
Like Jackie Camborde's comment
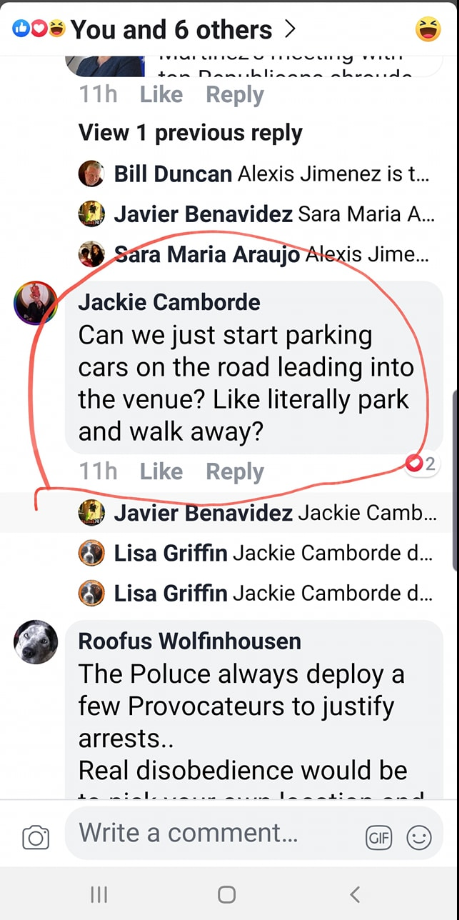tap(161, 472)
